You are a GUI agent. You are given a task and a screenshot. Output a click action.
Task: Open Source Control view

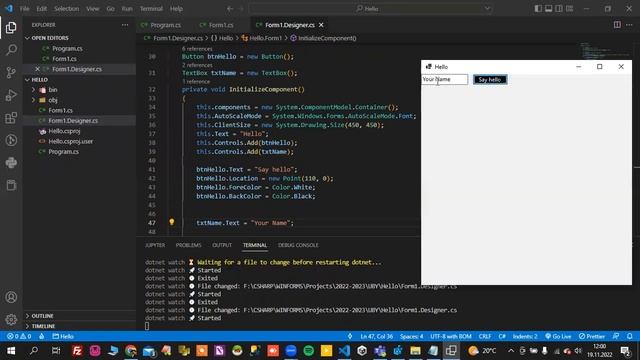point(11,73)
